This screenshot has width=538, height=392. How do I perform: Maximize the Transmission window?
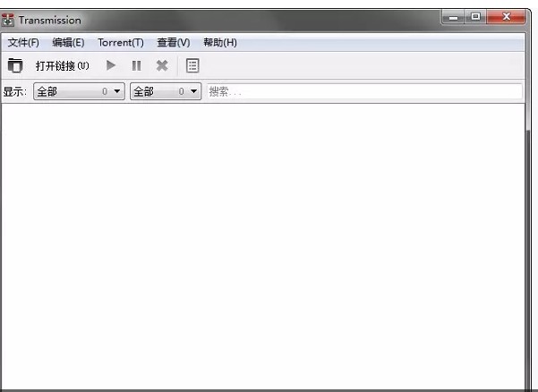click(x=475, y=17)
